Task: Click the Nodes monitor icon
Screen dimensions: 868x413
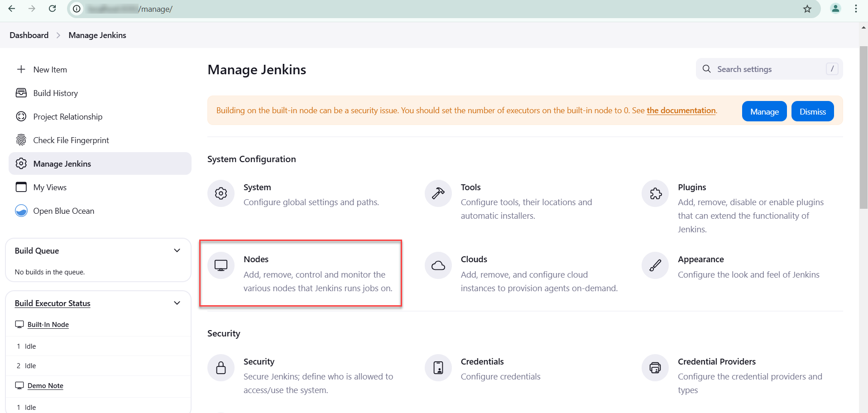Action: 221,265
